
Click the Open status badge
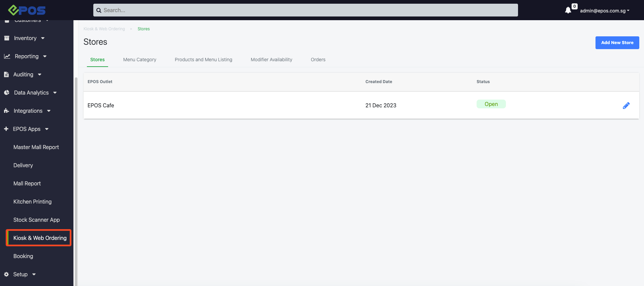tap(491, 104)
